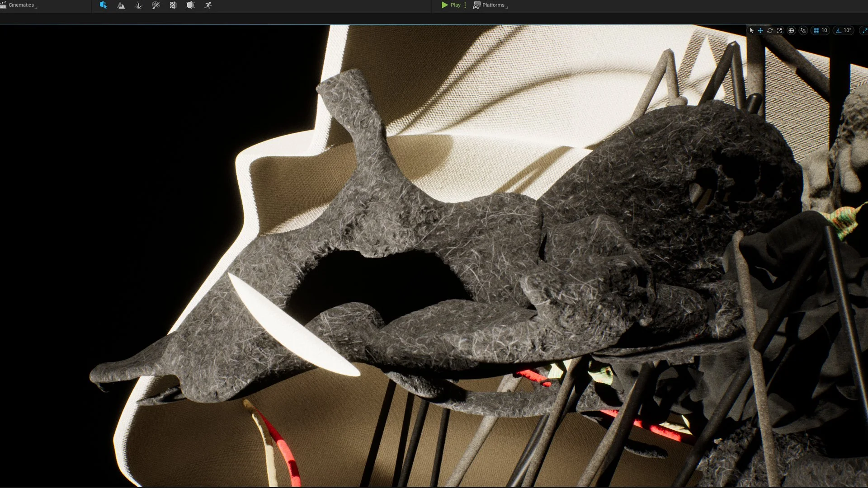The height and width of the screenshot is (488, 868).
Task: Activate the rotate gizmo
Action: click(770, 31)
